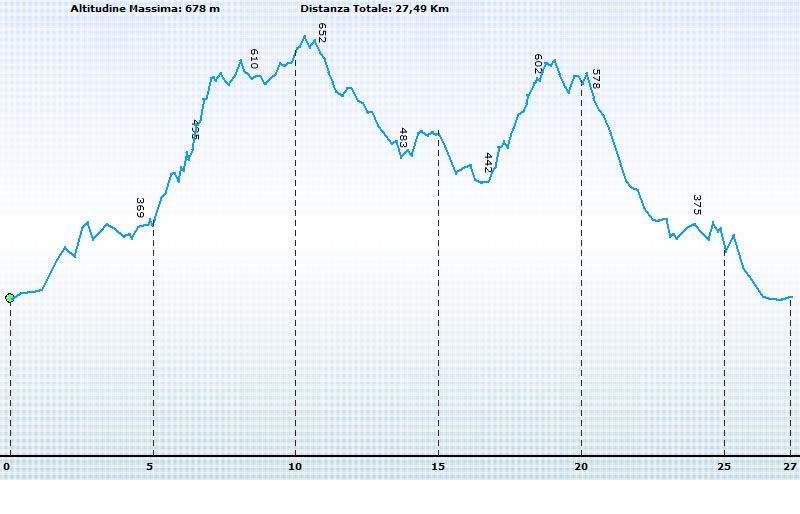The height and width of the screenshot is (514, 800).
Task: Select the 483 elevation label
Action: (x=403, y=138)
